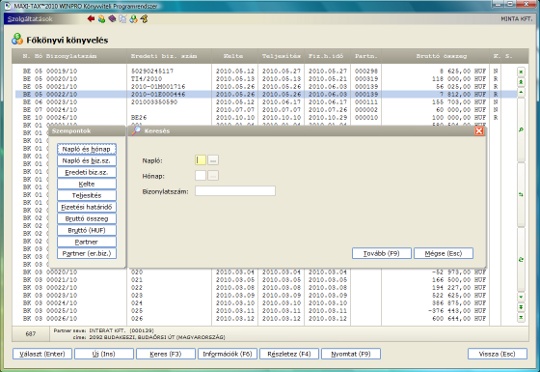Click the yellow figure toolbar icon
Image resolution: width=540 pixels, height=372 pixels.
(144, 19)
